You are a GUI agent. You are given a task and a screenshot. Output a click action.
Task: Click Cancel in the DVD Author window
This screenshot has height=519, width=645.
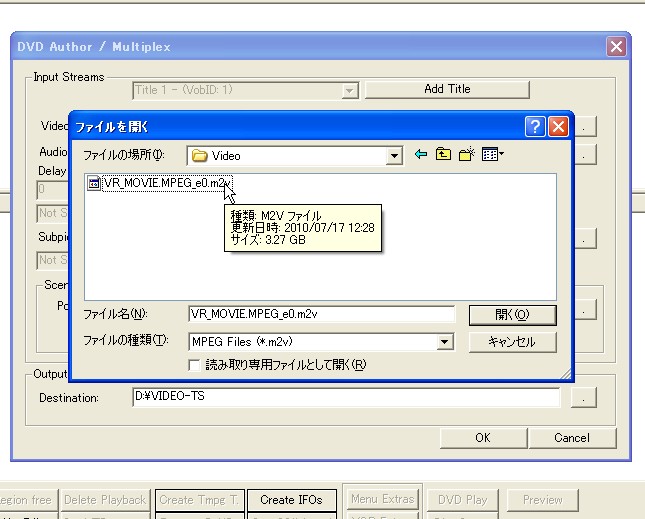click(x=572, y=438)
